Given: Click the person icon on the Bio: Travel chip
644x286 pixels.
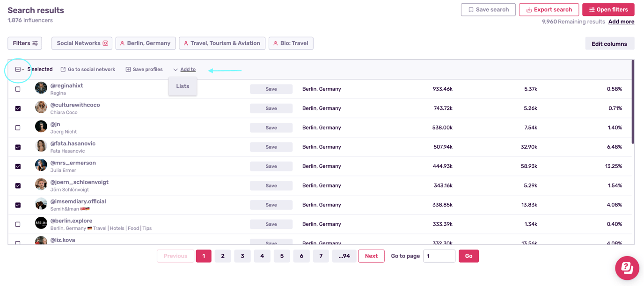Looking at the screenshot, I should pos(275,43).
